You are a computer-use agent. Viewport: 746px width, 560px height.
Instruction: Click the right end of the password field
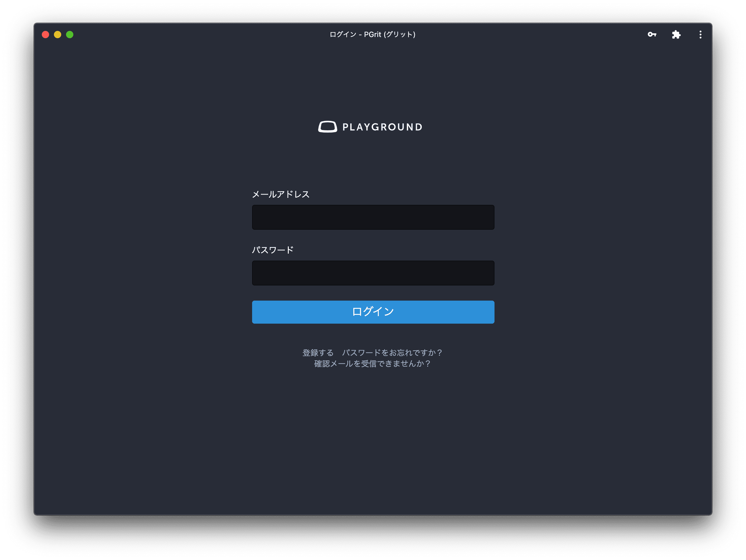click(x=486, y=273)
